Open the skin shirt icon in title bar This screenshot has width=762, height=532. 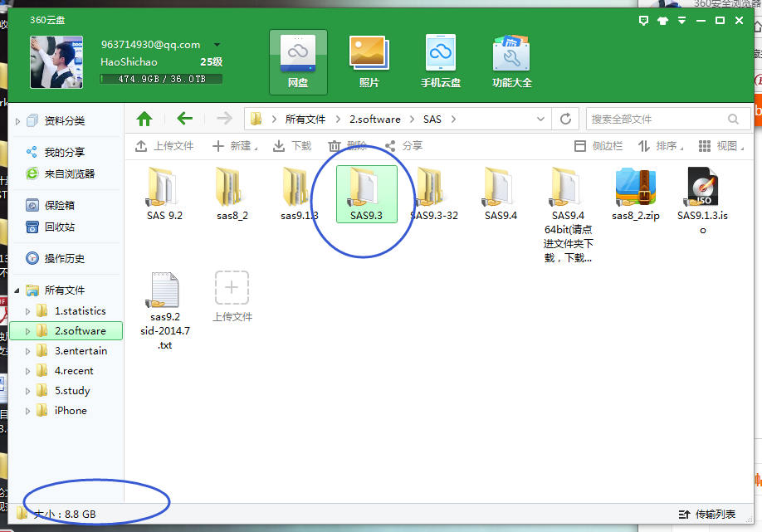tap(663, 21)
